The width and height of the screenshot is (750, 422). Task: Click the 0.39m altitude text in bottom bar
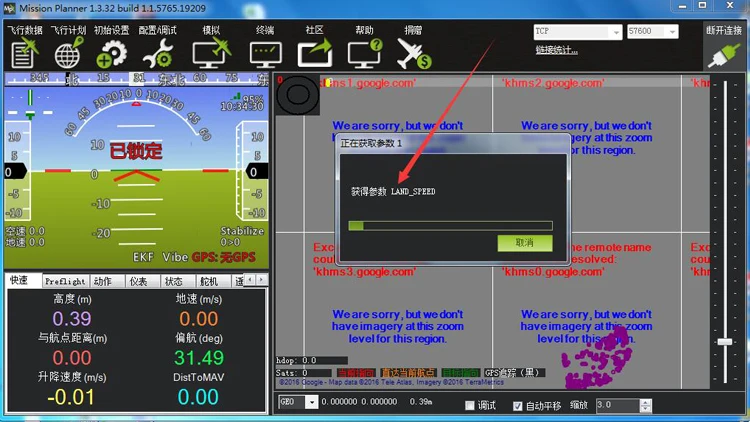(x=421, y=402)
